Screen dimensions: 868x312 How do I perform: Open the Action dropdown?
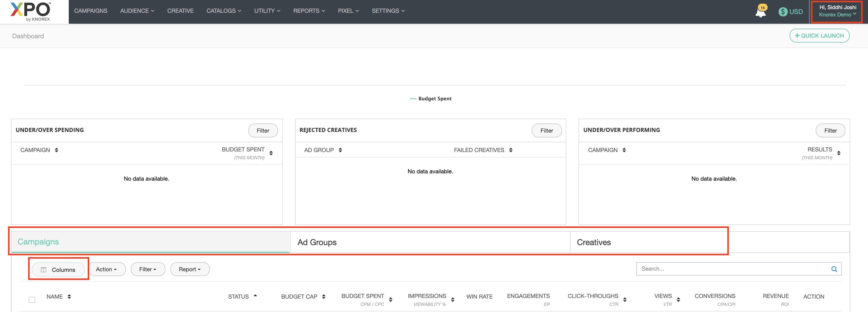(106, 269)
